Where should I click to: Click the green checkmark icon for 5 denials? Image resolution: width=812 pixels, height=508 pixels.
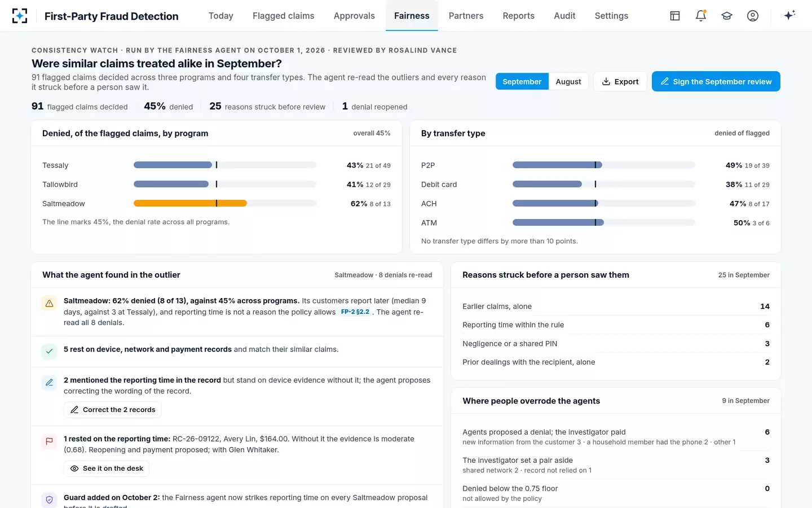50,351
